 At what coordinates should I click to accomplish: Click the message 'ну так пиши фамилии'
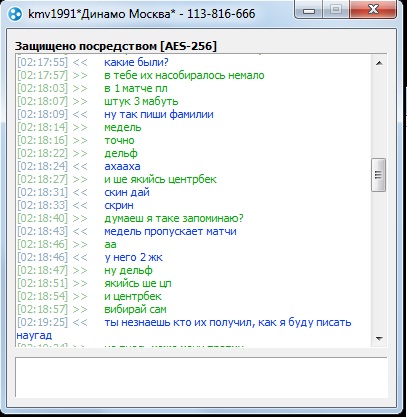[x=159, y=114]
